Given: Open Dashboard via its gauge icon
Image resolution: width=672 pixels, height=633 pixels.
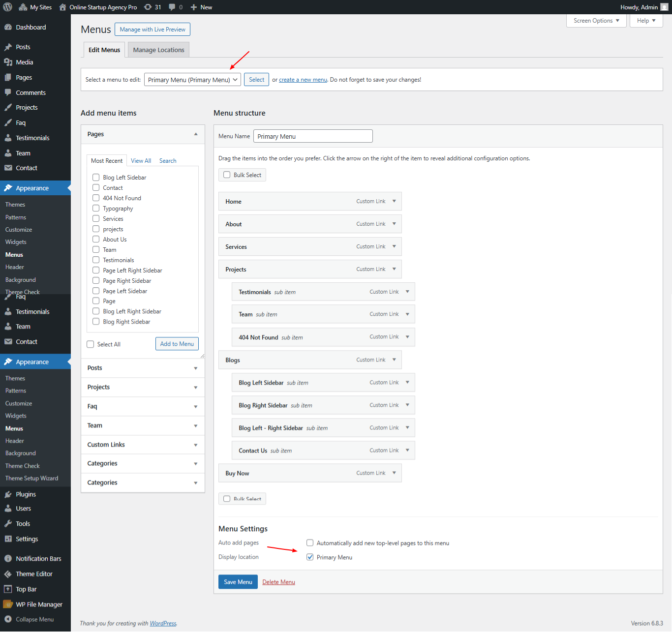Looking at the screenshot, I should 8,28.
